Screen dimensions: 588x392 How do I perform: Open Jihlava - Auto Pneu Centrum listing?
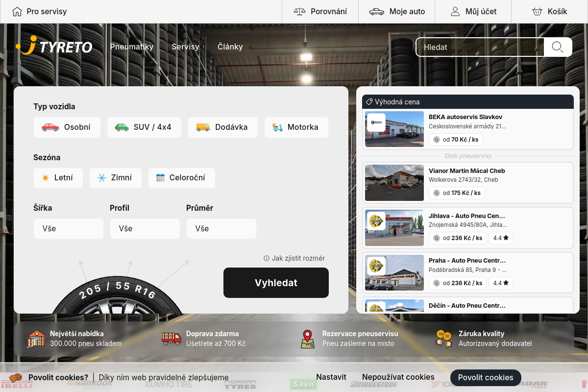pyautogui.click(x=468, y=228)
